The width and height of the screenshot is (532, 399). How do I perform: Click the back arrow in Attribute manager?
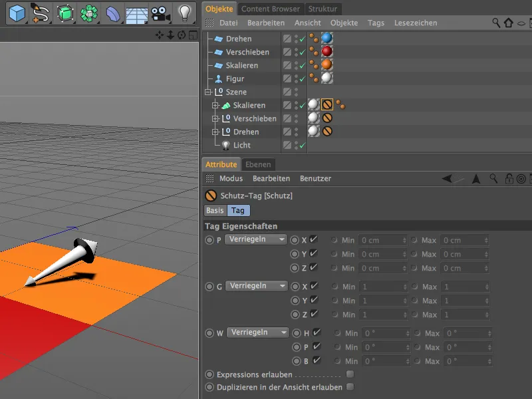(x=448, y=178)
